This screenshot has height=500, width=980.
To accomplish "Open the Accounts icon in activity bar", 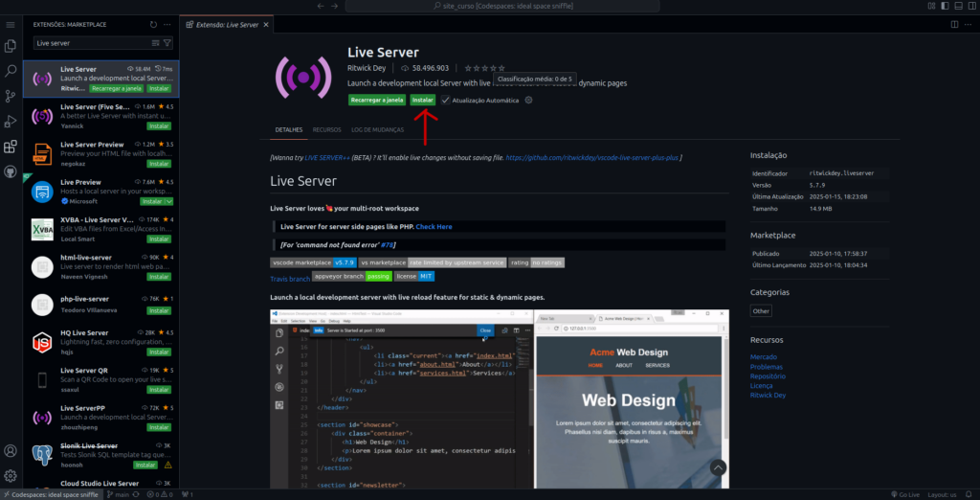I will (x=10, y=451).
